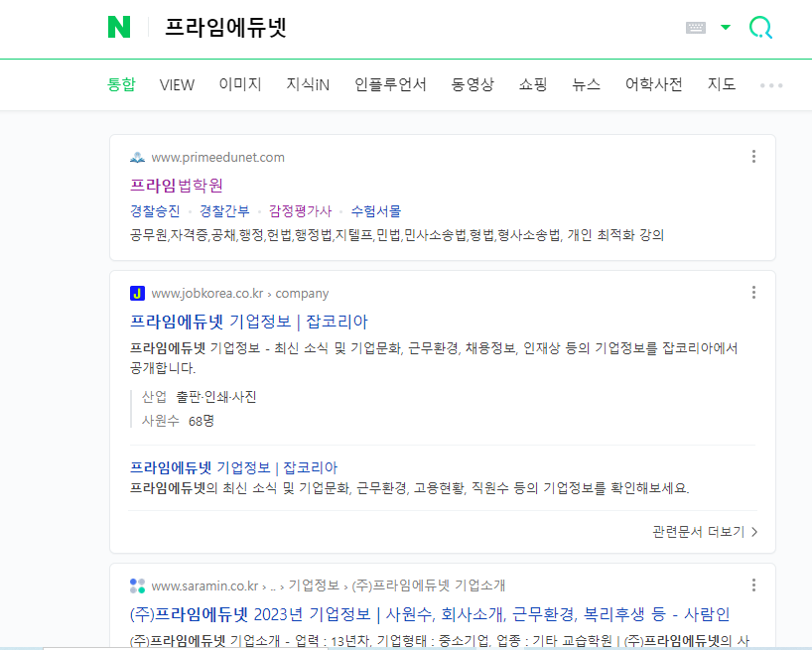Click the primeedunet description starting 공무원,자격증
The height and width of the screenshot is (650, 812).
click(x=397, y=235)
